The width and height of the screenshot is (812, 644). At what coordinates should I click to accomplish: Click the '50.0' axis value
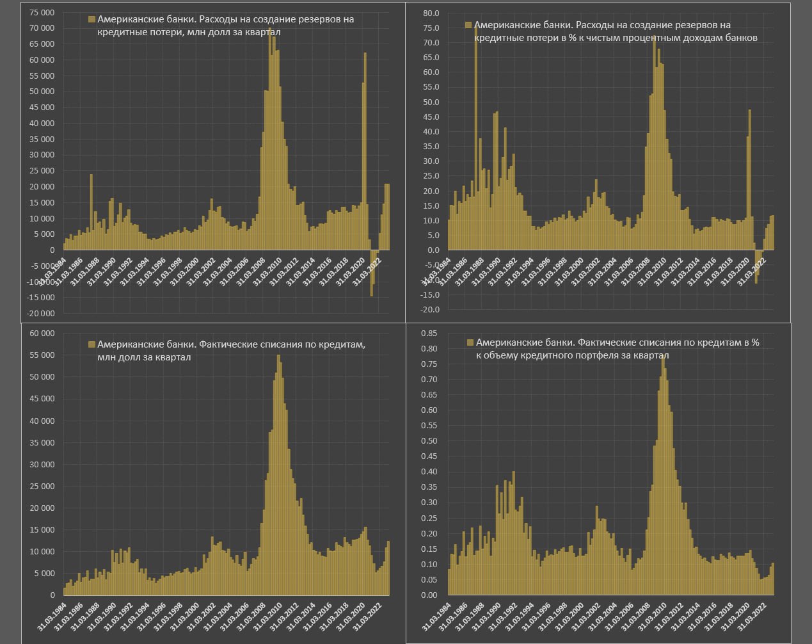[x=431, y=102]
